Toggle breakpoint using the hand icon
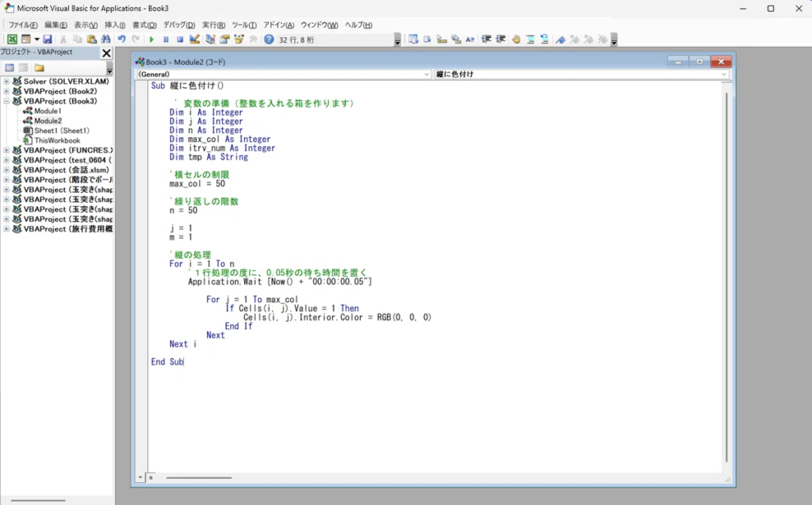Viewport: 812px width, 505px height. tap(515, 39)
